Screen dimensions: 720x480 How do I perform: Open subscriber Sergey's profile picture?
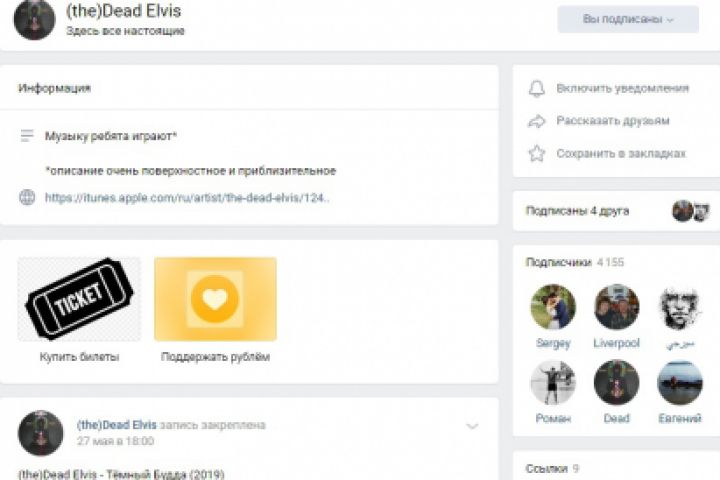[553, 307]
